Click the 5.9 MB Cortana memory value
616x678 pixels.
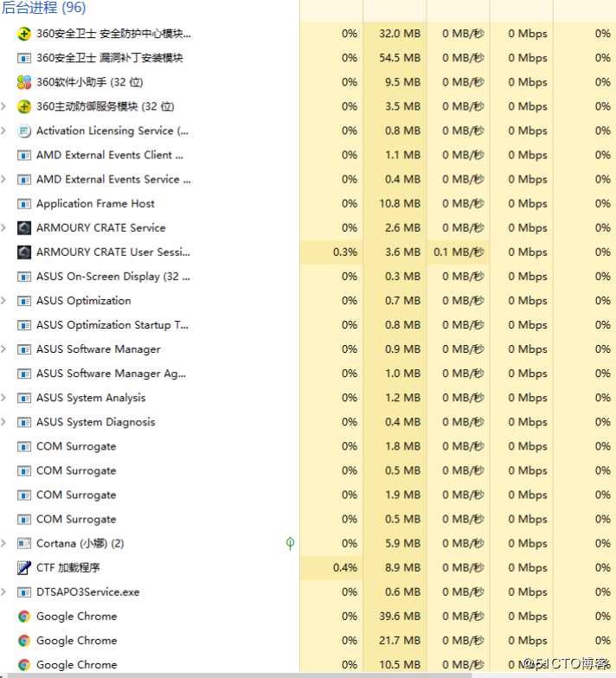(x=403, y=543)
